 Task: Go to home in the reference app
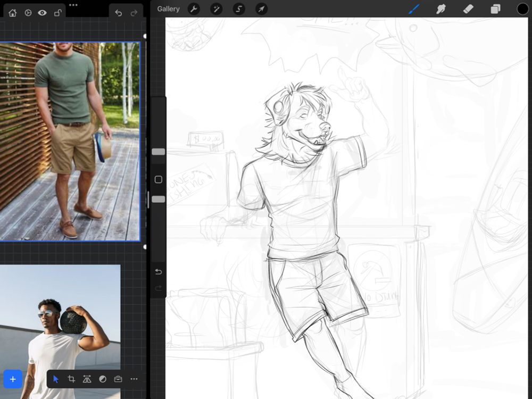(13, 13)
